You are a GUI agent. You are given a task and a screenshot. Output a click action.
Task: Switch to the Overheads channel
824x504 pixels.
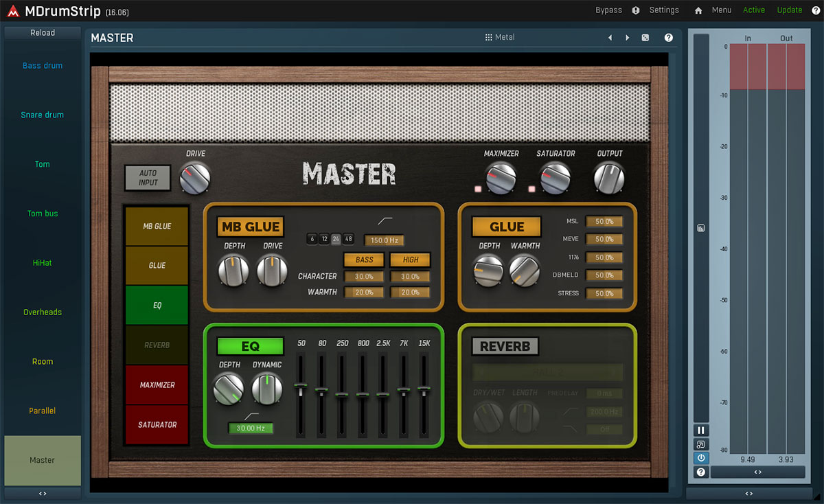pos(43,312)
